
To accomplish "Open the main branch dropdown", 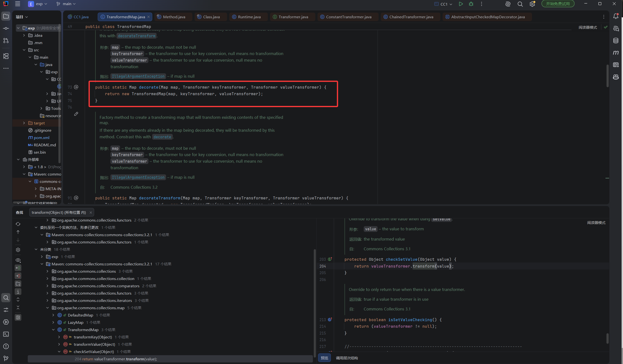I will click(66, 4).
